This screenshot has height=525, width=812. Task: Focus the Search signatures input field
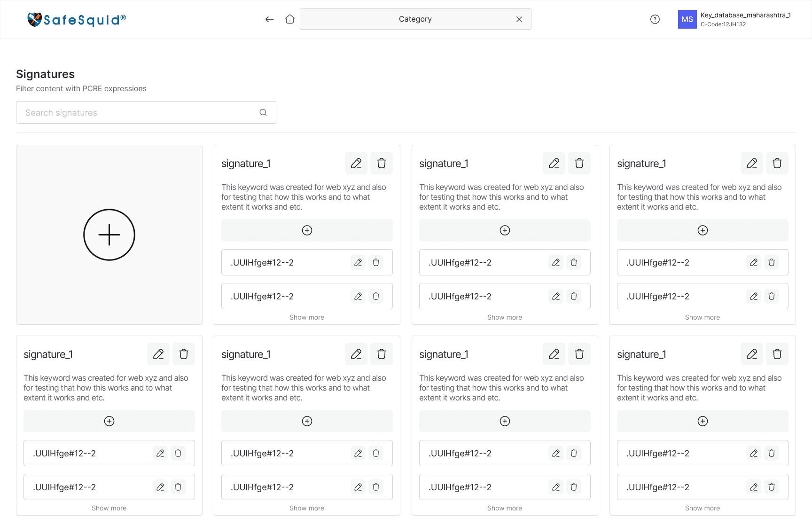[x=146, y=112]
